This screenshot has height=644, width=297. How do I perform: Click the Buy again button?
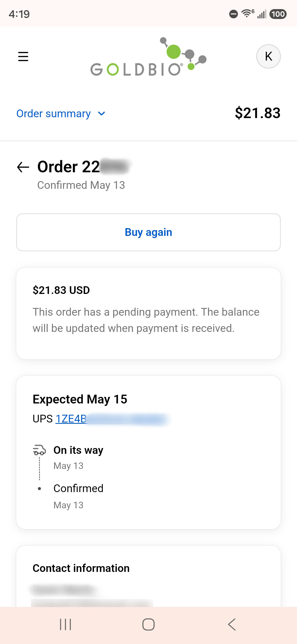point(148,232)
